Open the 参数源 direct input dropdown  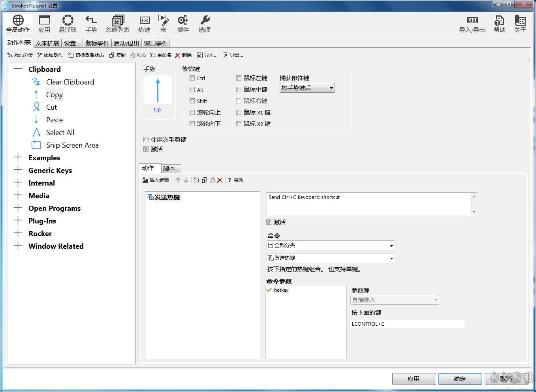tap(394, 300)
